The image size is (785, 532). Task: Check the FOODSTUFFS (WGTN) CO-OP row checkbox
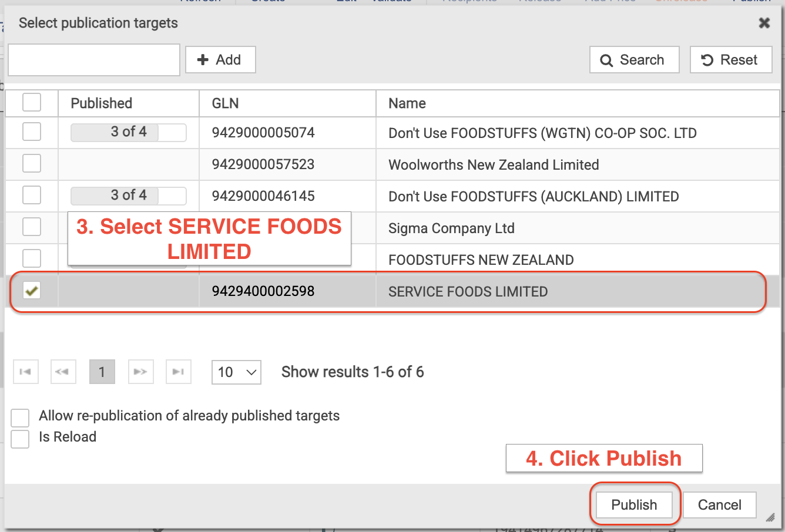pos(32,132)
